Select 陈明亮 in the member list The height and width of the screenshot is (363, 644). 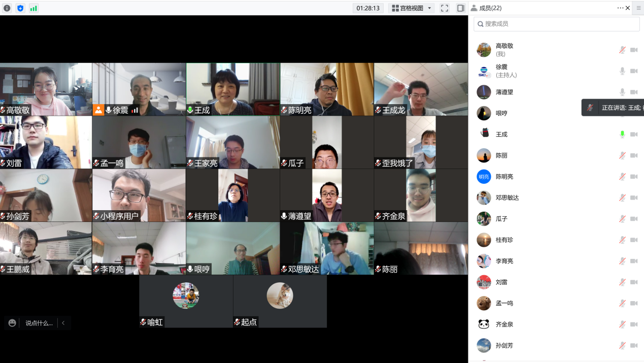click(x=504, y=177)
